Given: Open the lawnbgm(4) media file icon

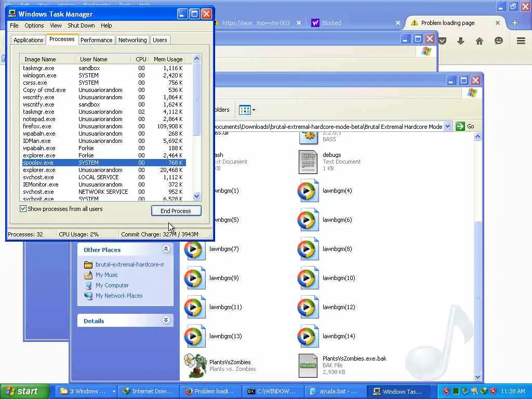Looking at the screenshot, I should pyautogui.click(x=308, y=191).
